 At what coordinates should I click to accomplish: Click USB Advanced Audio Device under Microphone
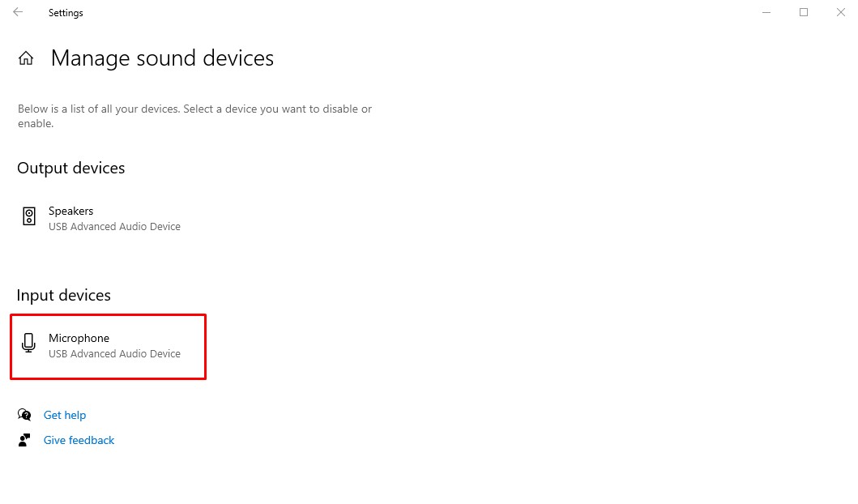[114, 353]
